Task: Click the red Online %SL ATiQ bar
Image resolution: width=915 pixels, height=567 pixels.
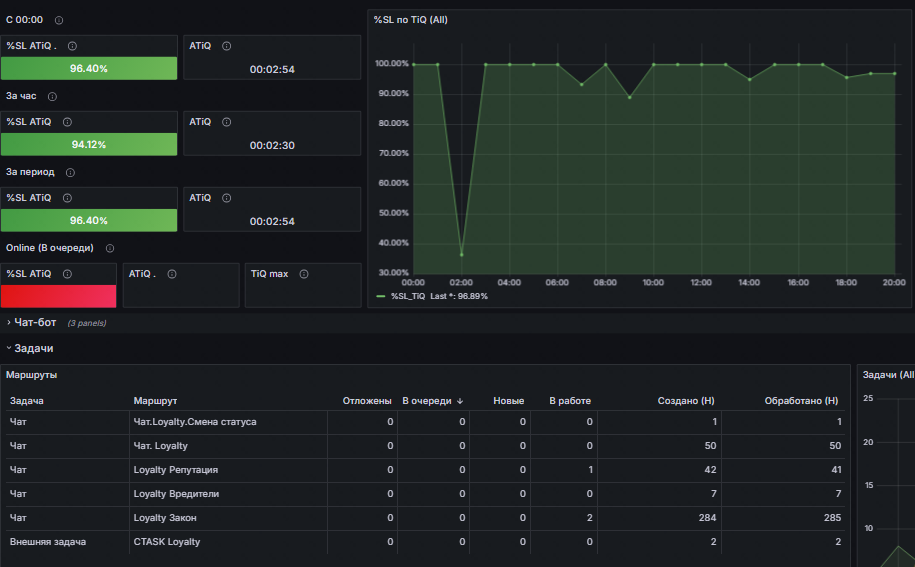Action: pyautogui.click(x=58, y=296)
